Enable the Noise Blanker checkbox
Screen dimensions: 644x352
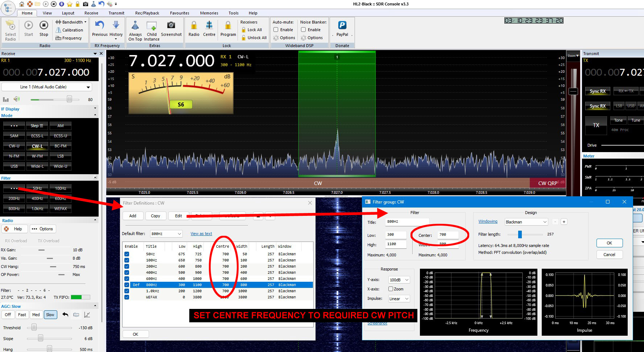[x=304, y=30]
